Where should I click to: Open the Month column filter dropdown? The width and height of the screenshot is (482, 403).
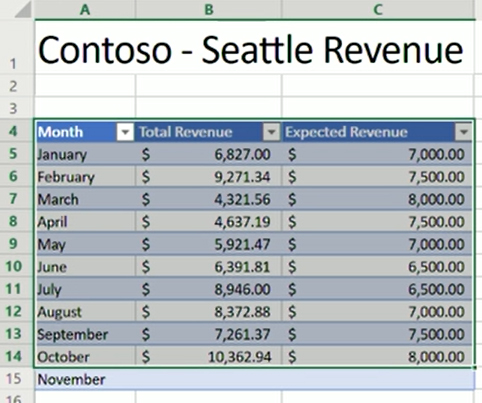pos(125,132)
